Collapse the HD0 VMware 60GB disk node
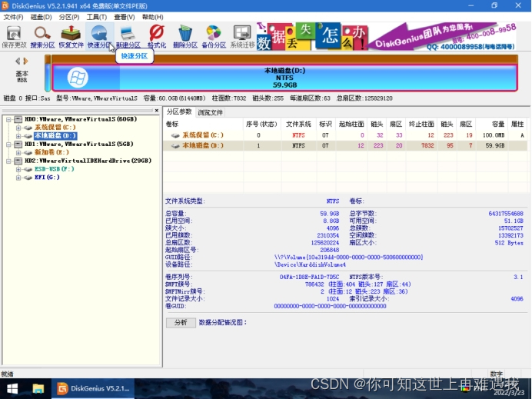This screenshot has height=399, width=532. pos(9,119)
